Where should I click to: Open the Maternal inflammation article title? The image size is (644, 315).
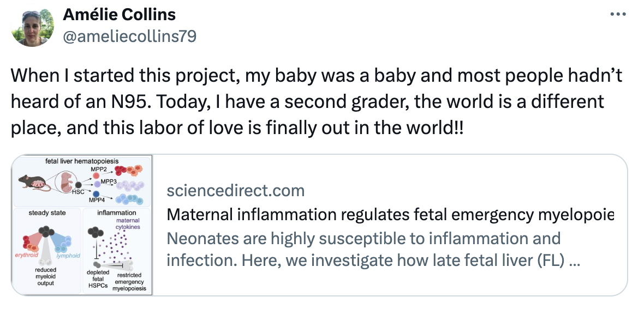pos(391,215)
